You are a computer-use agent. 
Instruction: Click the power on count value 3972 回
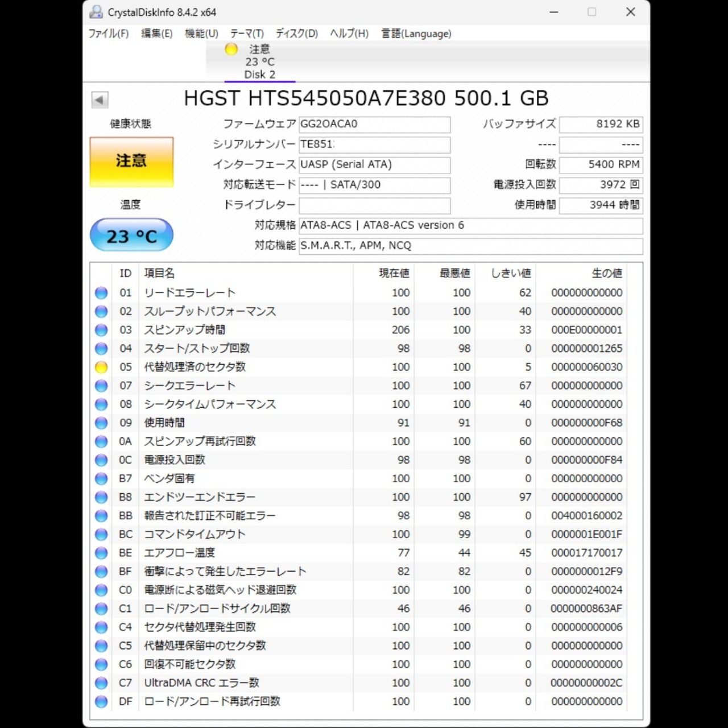[x=601, y=185]
